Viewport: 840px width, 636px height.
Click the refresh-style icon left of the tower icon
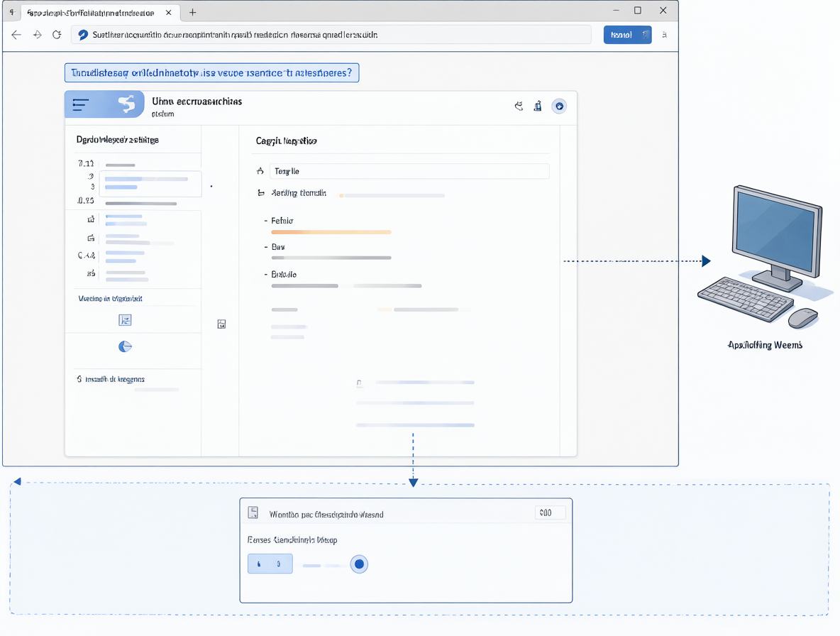pos(519,106)
